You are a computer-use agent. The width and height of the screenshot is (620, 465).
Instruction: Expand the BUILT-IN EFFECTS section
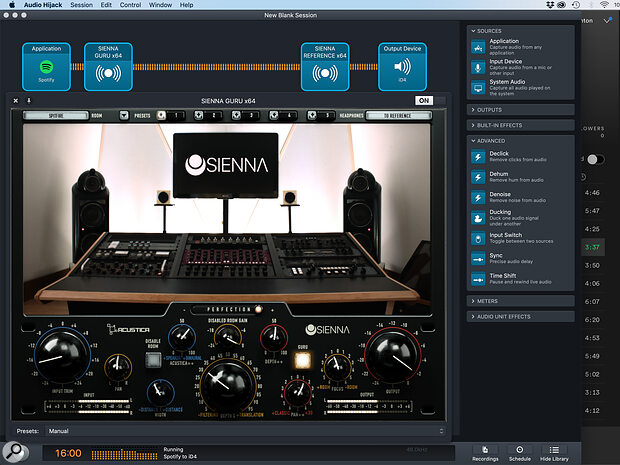coord(520,125)
